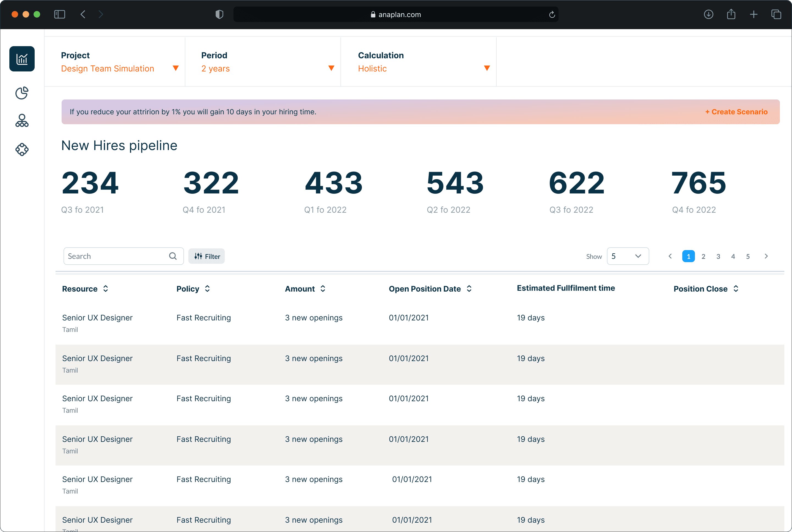Click 3 new openings in third row
Image resolution: width=792 pixels, height=532 pixels.
(314, 399)
